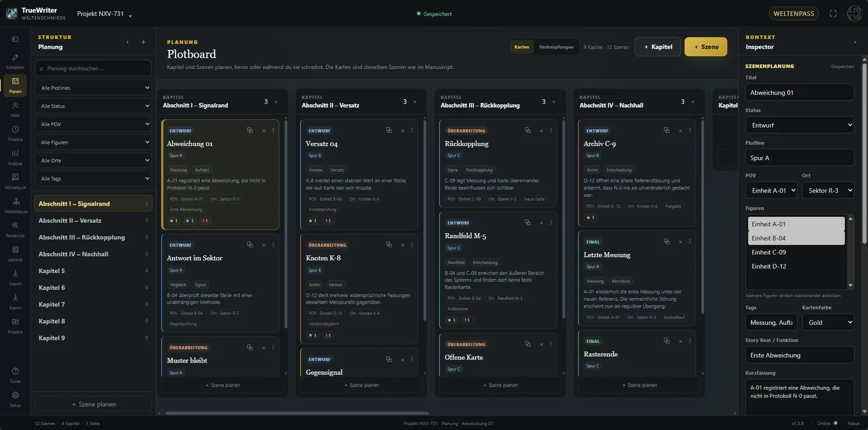Screen dimensions: 868x430
Task: Open the Status Entwurf dropdown in Inspector
Action: pyautogui.click(x=800, y=125)
